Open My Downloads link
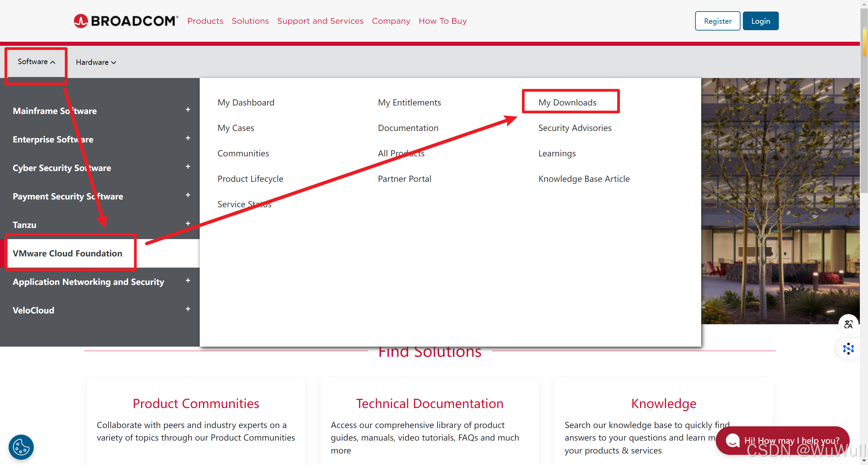Image resolution: width=868 pixels, height=465 pixels. pos(567,102)
